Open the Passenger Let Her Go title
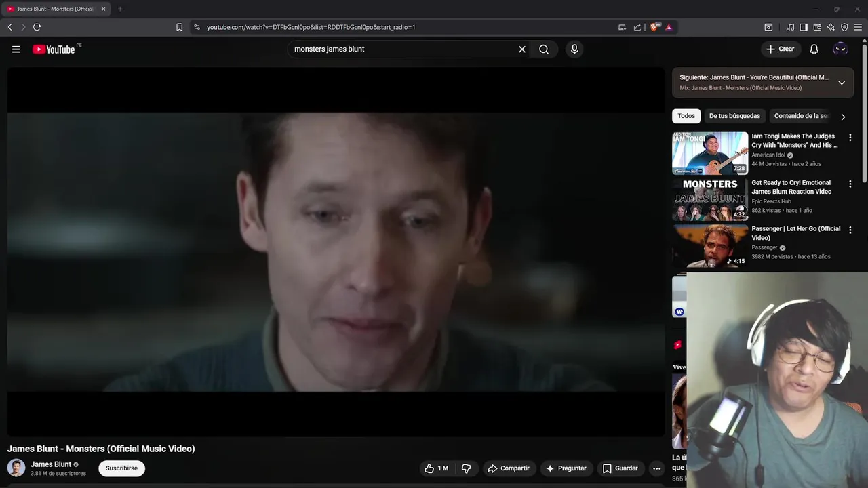Image resolution: width=868 pixels, height=488 pixels. (x=795, y=233)
